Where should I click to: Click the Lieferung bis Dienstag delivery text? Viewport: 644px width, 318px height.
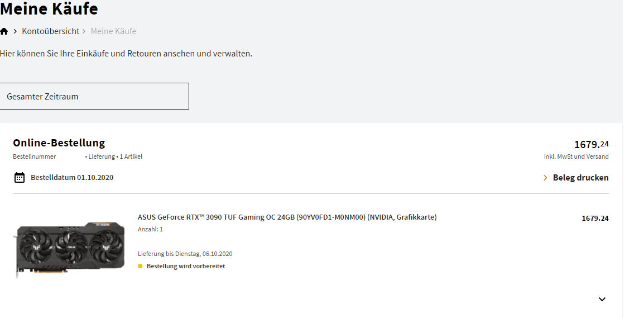coord(185,254)
